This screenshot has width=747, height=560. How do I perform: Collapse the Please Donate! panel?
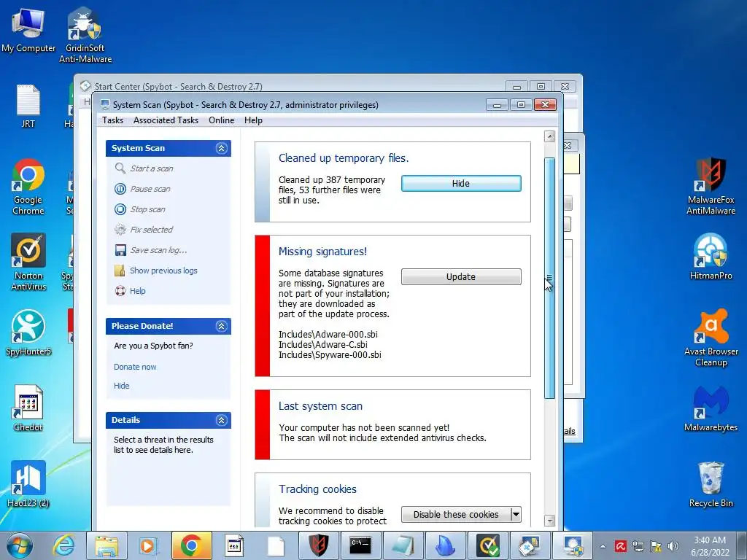(x=222, y=326)
